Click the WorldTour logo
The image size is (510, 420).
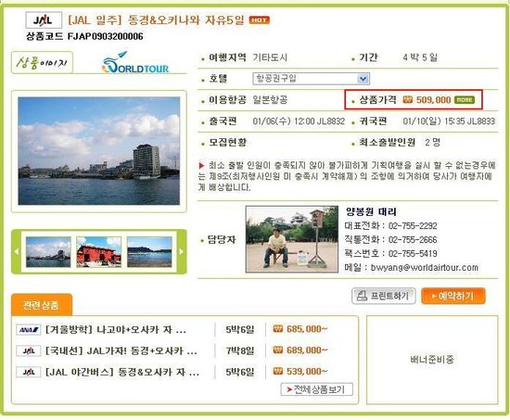pos(135,62)
